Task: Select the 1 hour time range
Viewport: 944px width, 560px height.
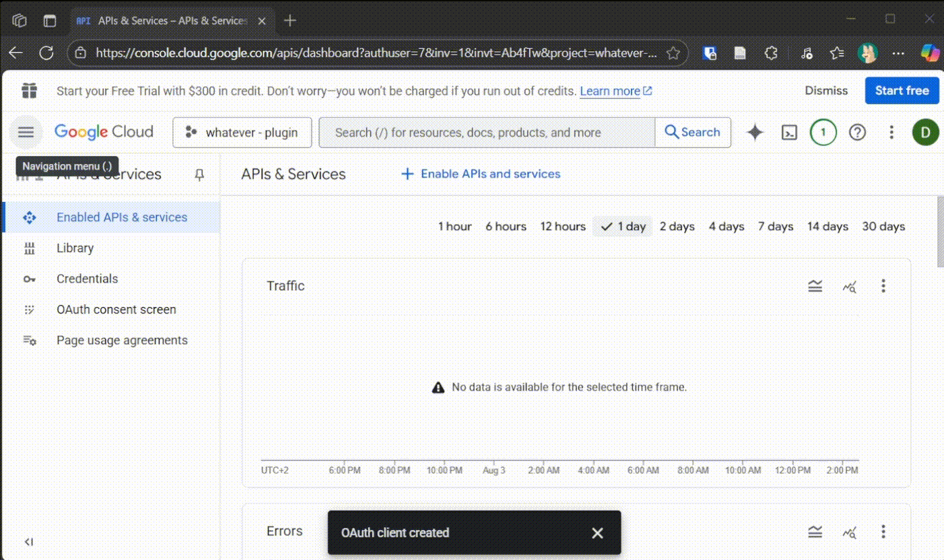Action: click(454, 227)
